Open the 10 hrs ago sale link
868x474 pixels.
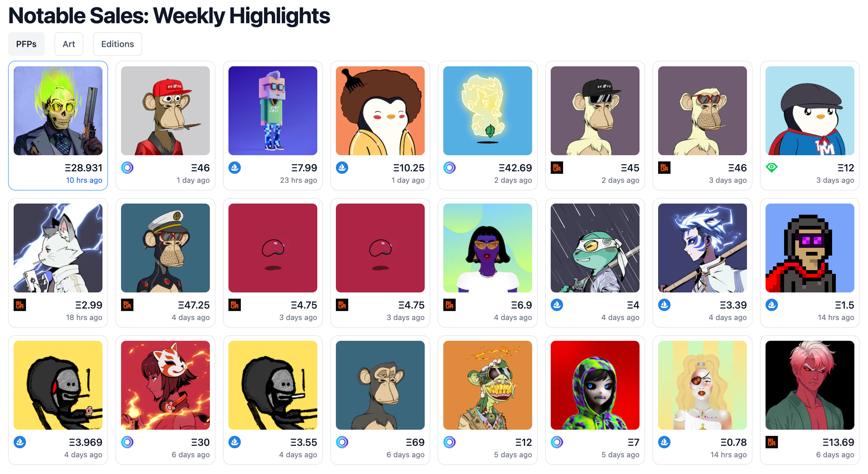(84, 180)
